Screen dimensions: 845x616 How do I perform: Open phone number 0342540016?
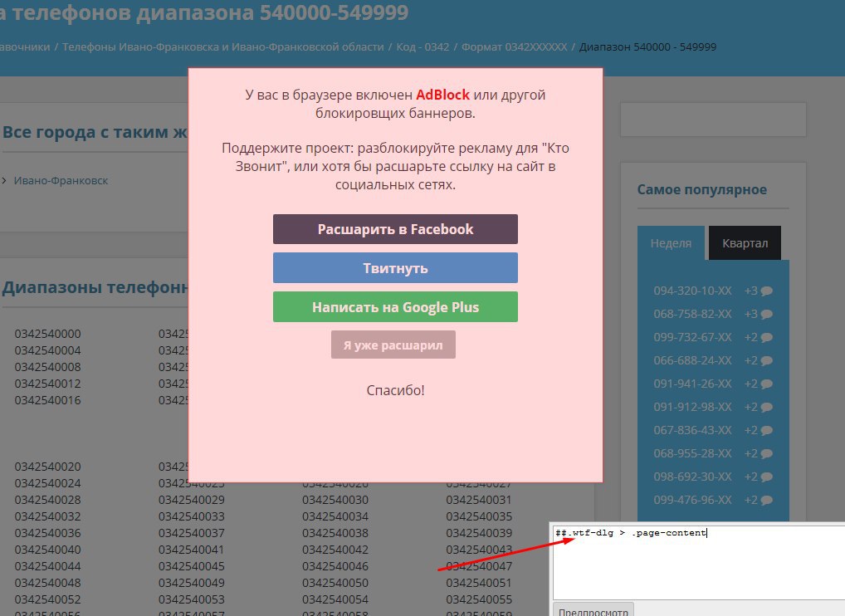[47, 400]
